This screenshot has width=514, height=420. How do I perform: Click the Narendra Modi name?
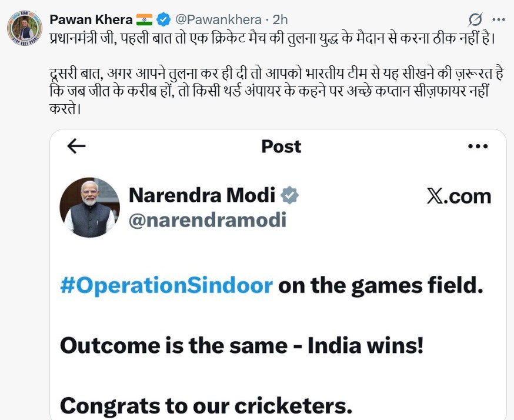pyautogui.click(x=202, y=195)
